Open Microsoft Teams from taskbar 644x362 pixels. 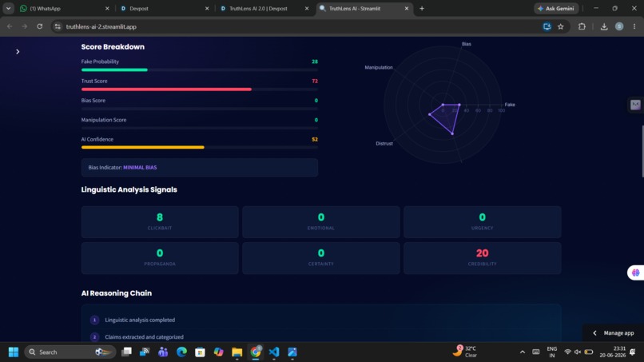[163, 352]
